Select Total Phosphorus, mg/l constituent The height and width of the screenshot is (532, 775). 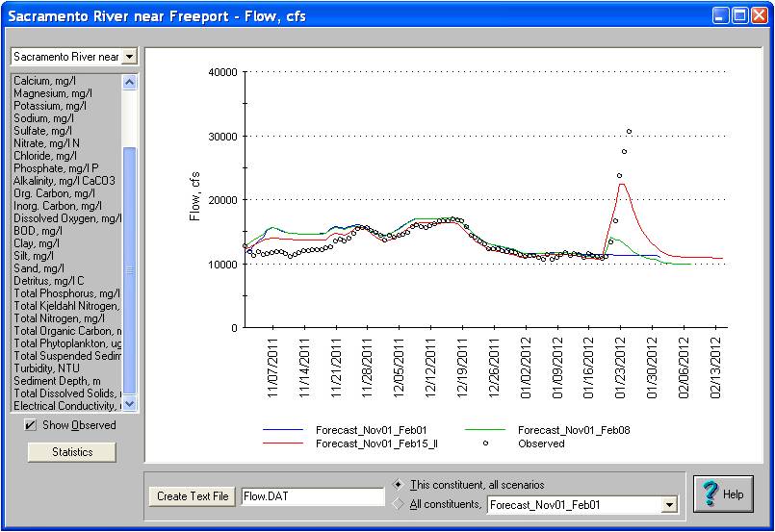pos(66,293)
